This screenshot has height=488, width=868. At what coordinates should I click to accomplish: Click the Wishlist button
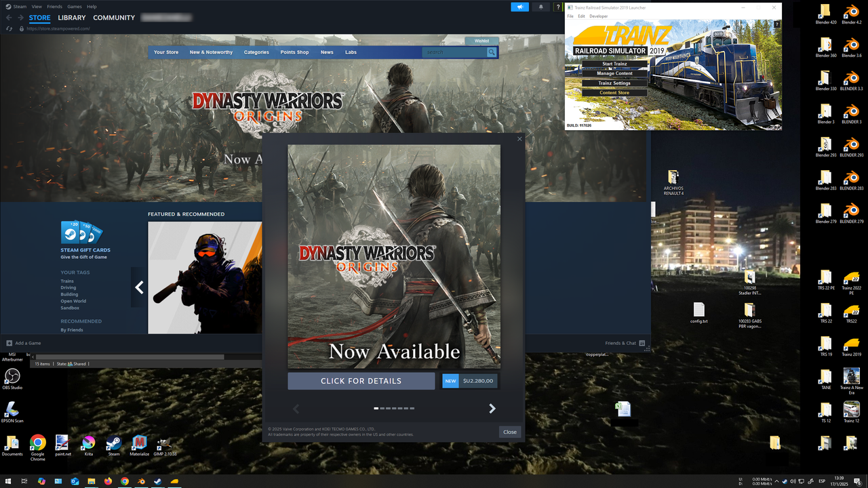(x=481, y=41)
